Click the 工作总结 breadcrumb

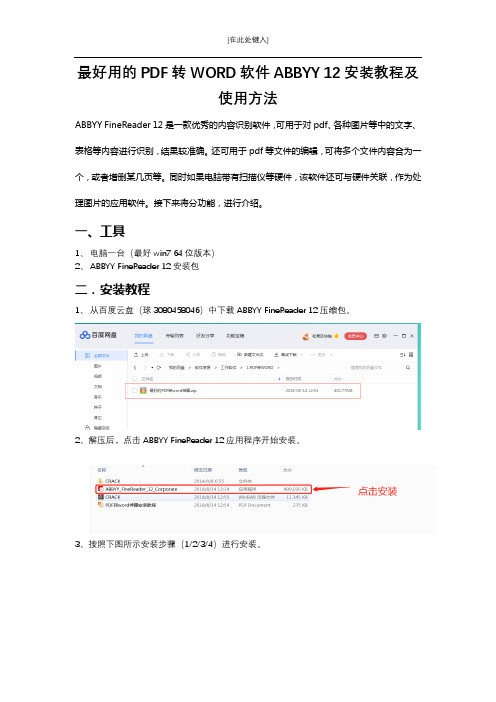(x=228, y=368)
